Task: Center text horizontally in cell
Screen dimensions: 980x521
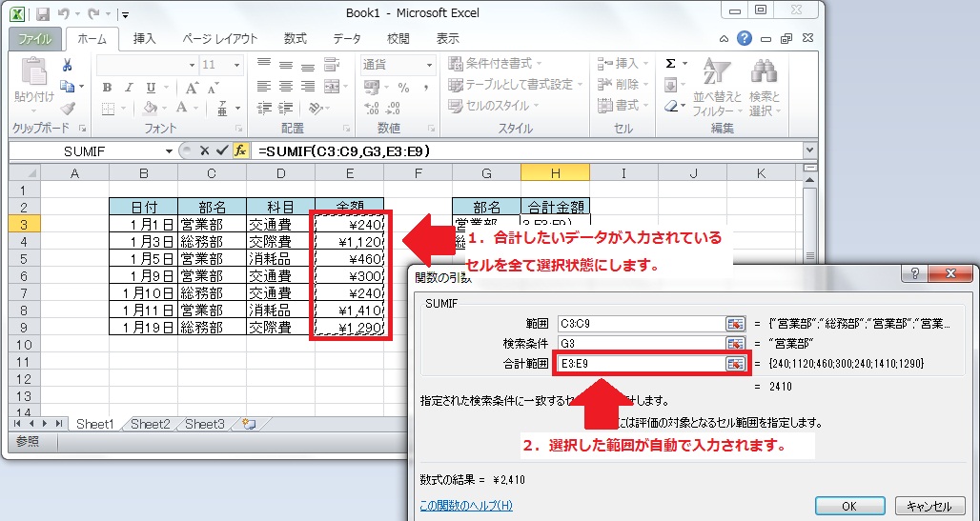Action: tap(286, 87)
